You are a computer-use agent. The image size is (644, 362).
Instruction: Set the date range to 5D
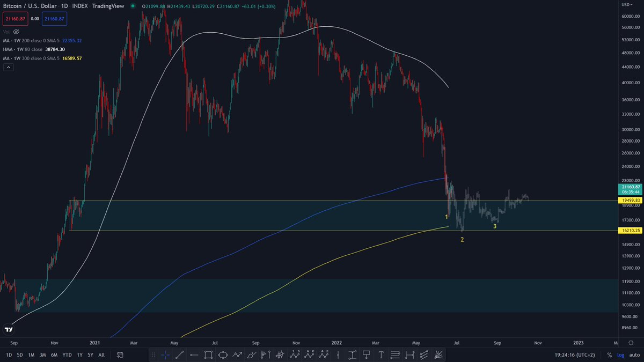20,354
